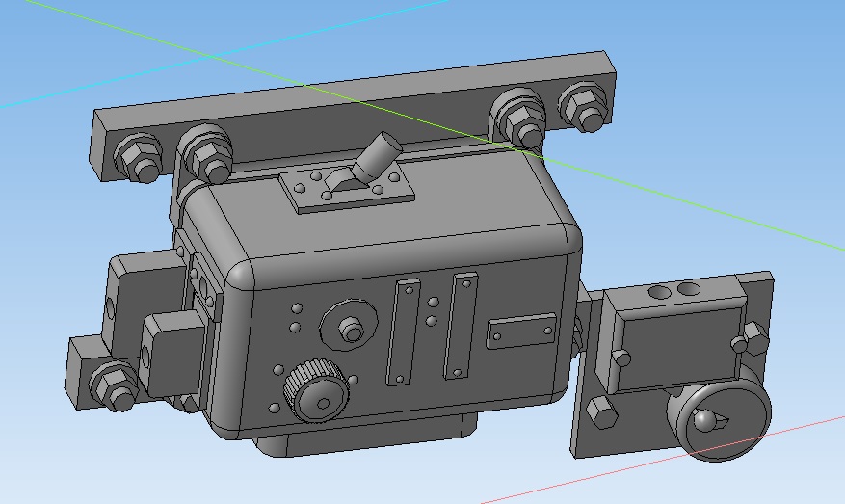Select the small horizontal nameplate on front face
Image resolution: width=845 pixels, height=504 pixels.
point(521,331)
